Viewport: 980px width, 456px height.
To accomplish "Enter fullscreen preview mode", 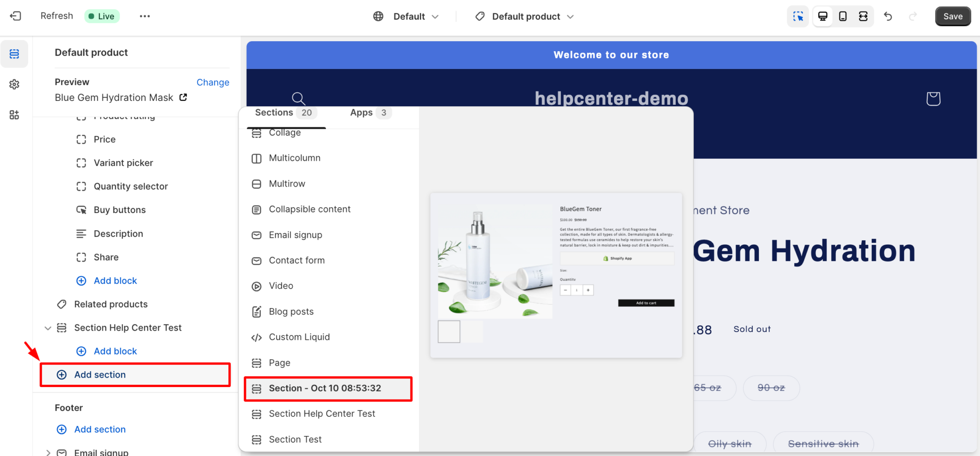I will click(863, 16).
